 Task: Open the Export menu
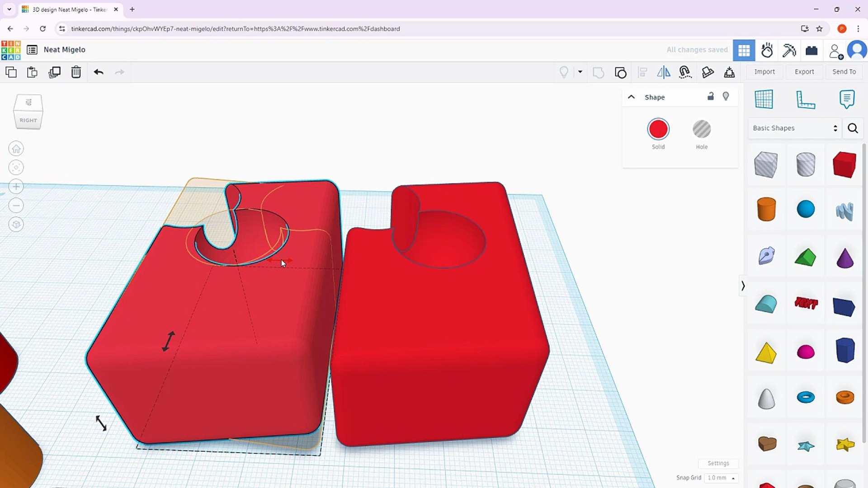click(x=804, y=72)
